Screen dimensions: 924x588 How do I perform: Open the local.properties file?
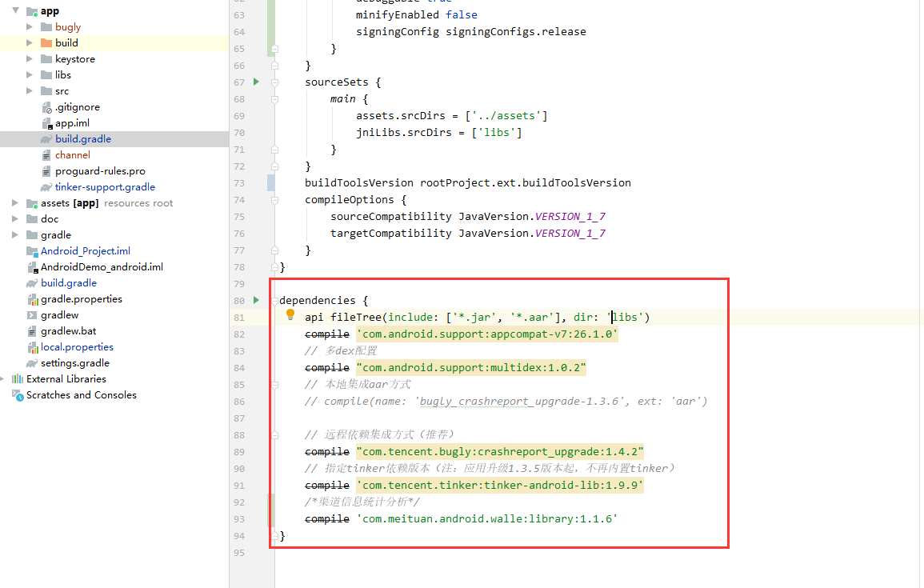[77, 347]
